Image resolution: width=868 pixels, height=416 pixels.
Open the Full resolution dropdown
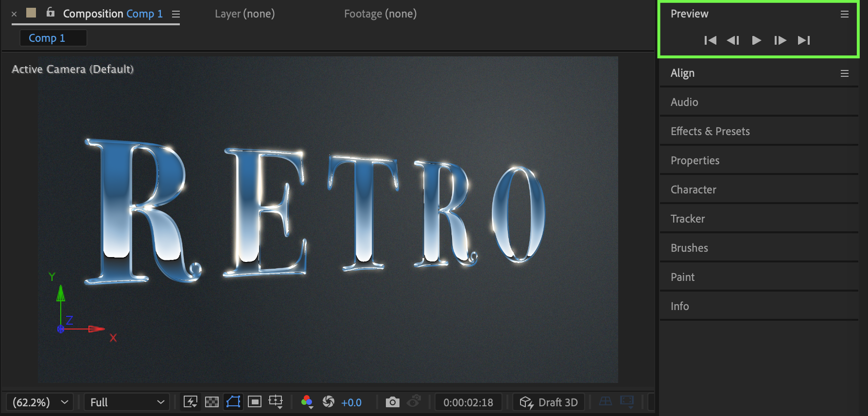[127, 402]
